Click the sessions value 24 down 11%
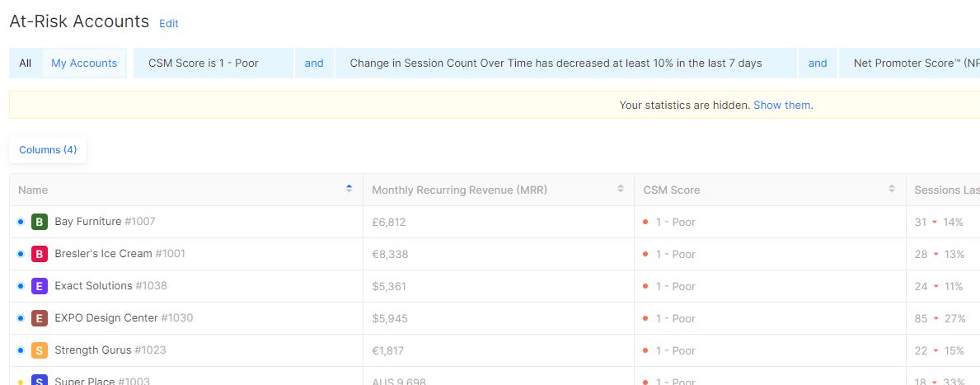The width and height of the screenshot is (980, 385). pyautogui.click(x=938, y=286)
